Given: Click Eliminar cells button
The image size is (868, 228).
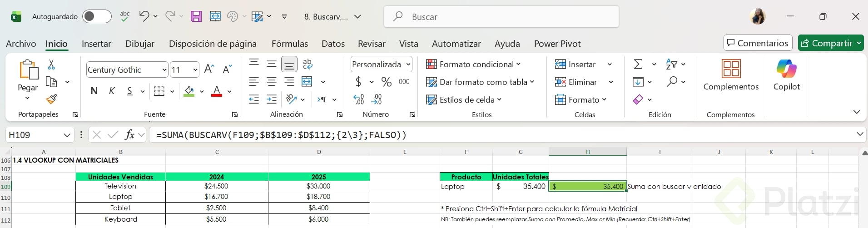Looking at the screenshot, I should click(576, 82).
